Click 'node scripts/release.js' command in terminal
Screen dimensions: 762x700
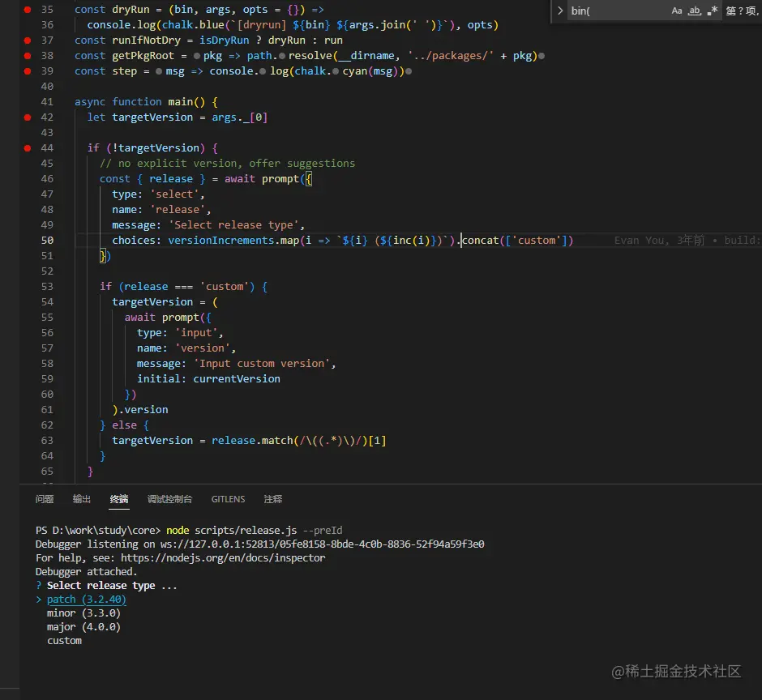tap(231, 530)
